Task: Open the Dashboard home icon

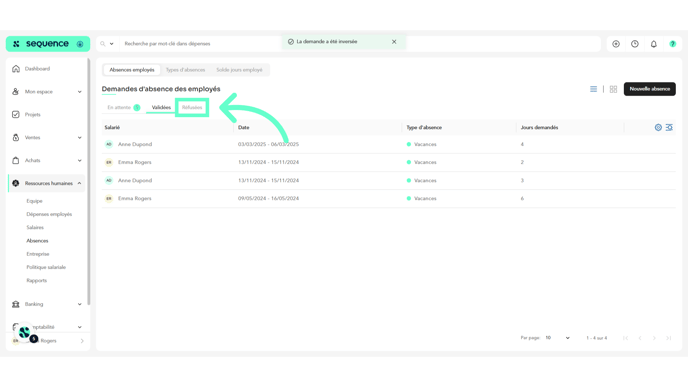Action: [x=16, y=69]
